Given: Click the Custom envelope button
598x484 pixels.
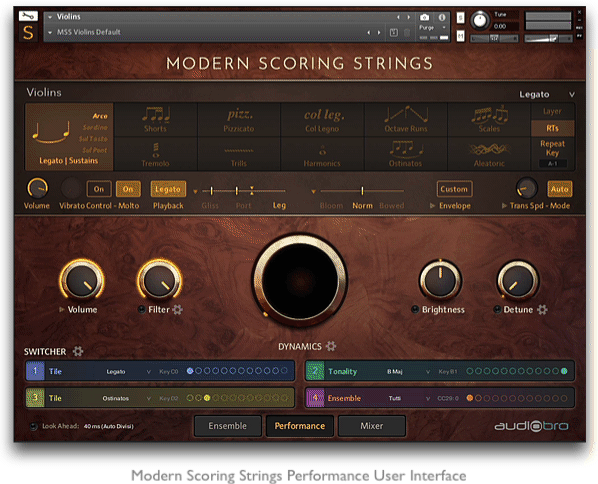Looking at the screenshot, I should [x=454, y=189].
